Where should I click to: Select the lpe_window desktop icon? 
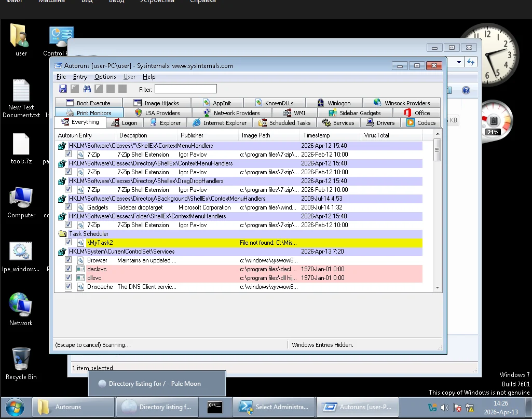(21, 256)
